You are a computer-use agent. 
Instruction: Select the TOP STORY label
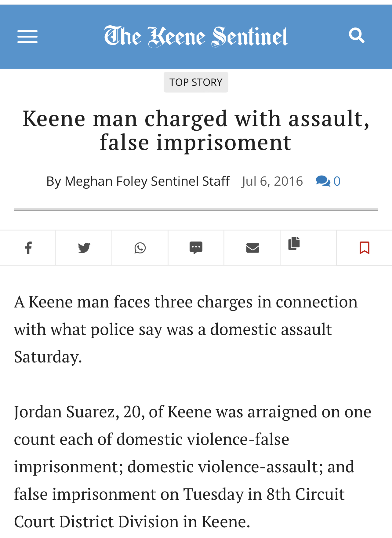pos(196,82)
